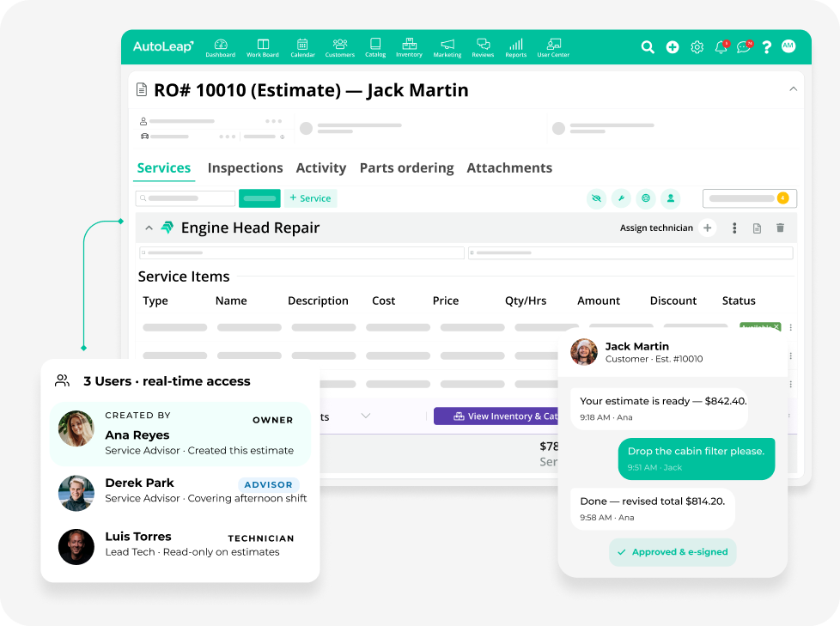The width and height of the screenshot is (840, 626).
Task: Click the services search input field
Action: 186,198
